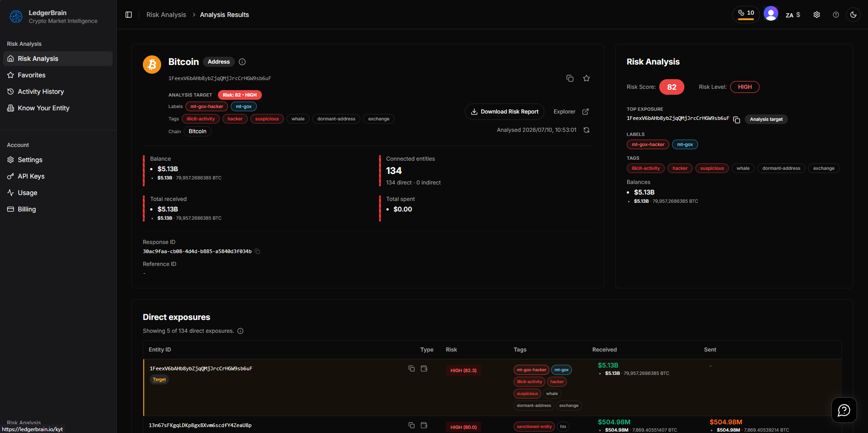Viewport: 868px width, 433px height.
Task: Sort by Received column header
Action: tap(604, 350)
